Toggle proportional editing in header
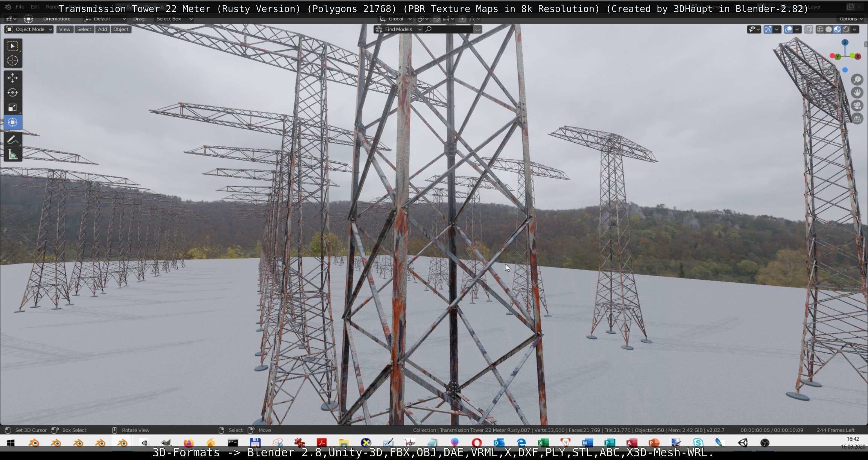This screenshot has width=868, height=460. [x=462, y=19]
